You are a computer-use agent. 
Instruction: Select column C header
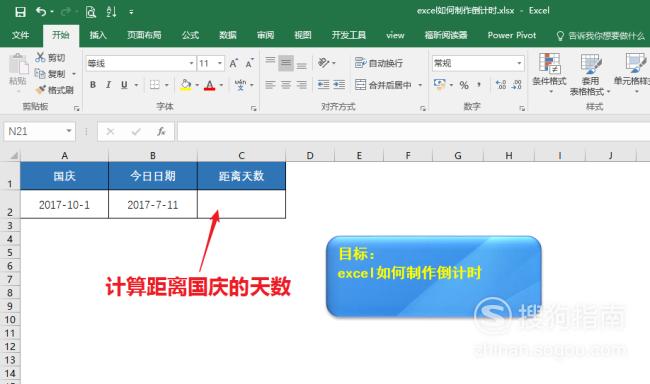tap(241, 156)
